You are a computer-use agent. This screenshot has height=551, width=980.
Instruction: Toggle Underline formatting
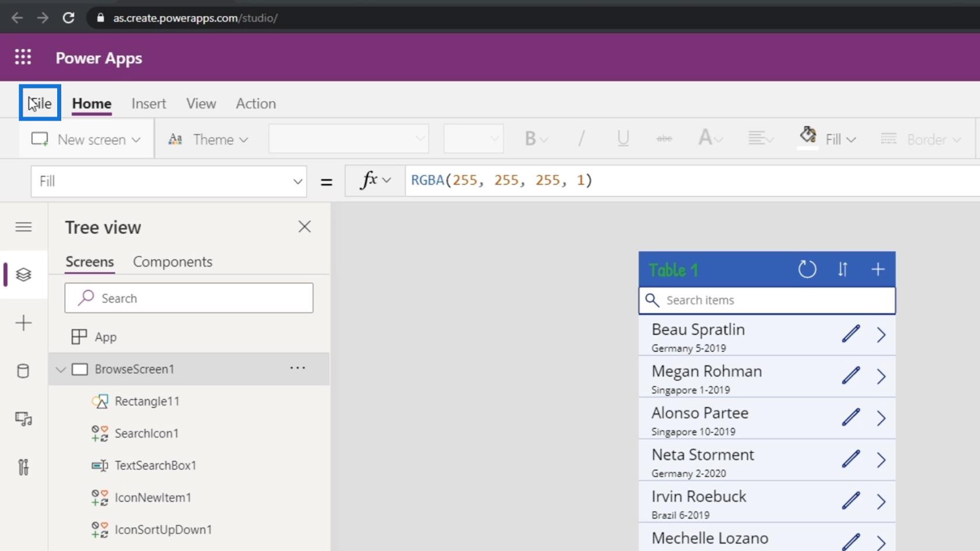coord(623,139)
